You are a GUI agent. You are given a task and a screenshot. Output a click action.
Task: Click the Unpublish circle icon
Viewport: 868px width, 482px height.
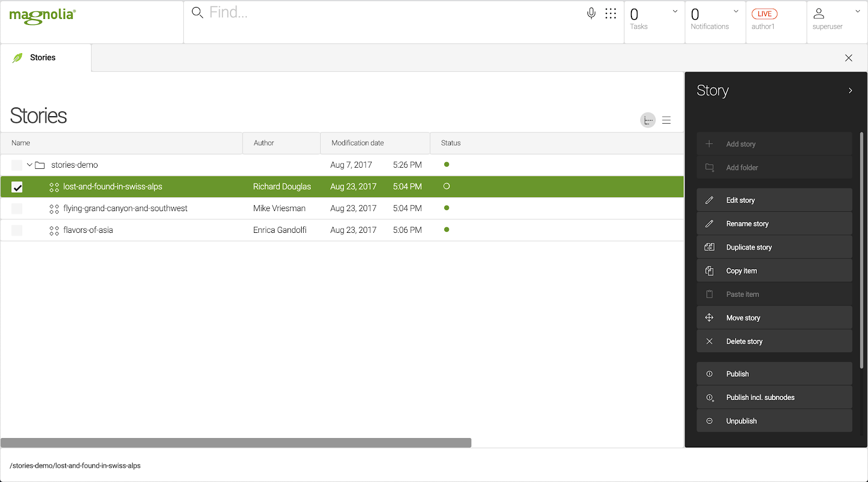(709, 421)
